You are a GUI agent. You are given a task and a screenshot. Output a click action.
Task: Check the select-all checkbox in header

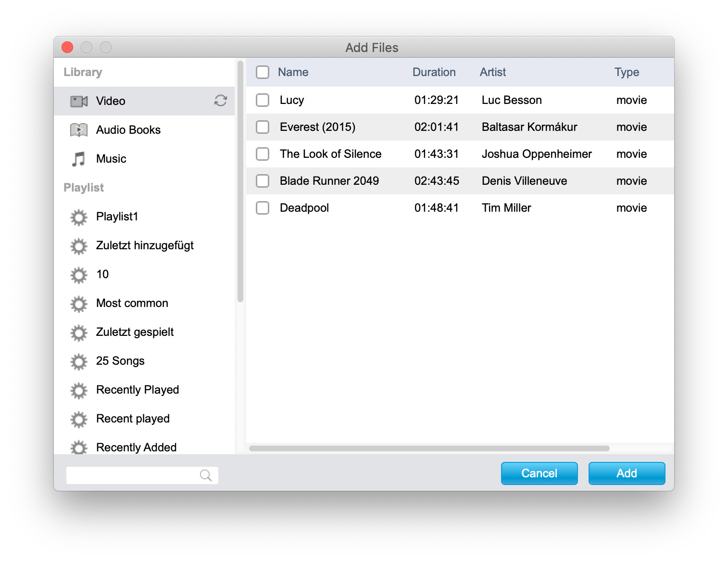(263, 72)
